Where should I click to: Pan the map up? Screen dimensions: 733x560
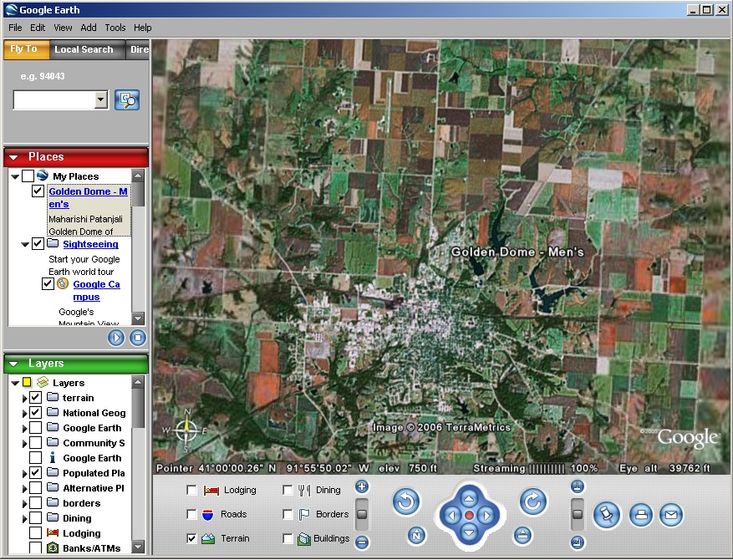coord(469,498)
